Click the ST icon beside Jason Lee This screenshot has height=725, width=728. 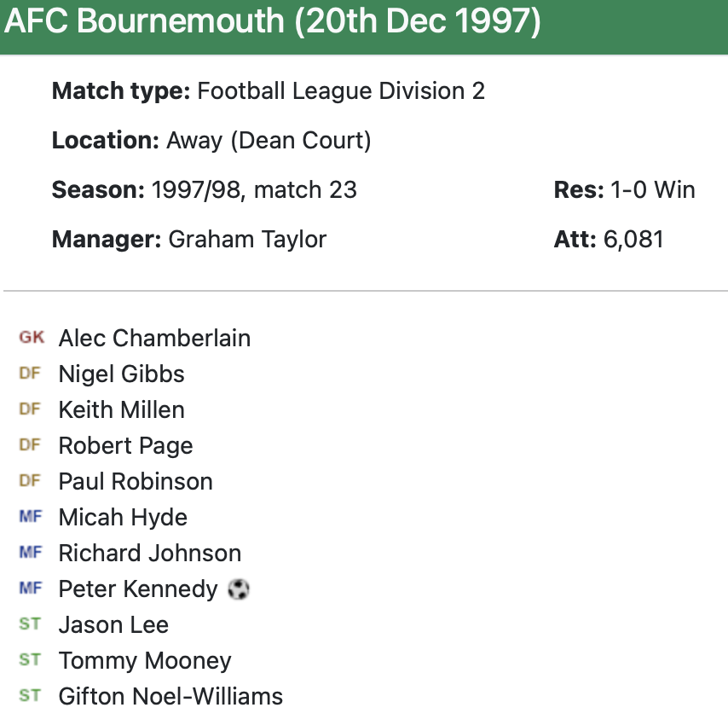[30, 624]
